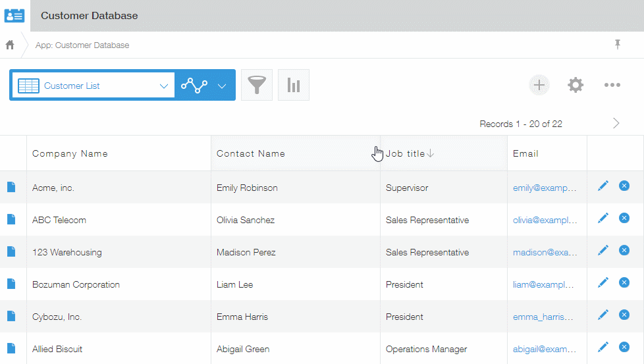Open record details for 123 Warehousing

click(x=11, y=251)
